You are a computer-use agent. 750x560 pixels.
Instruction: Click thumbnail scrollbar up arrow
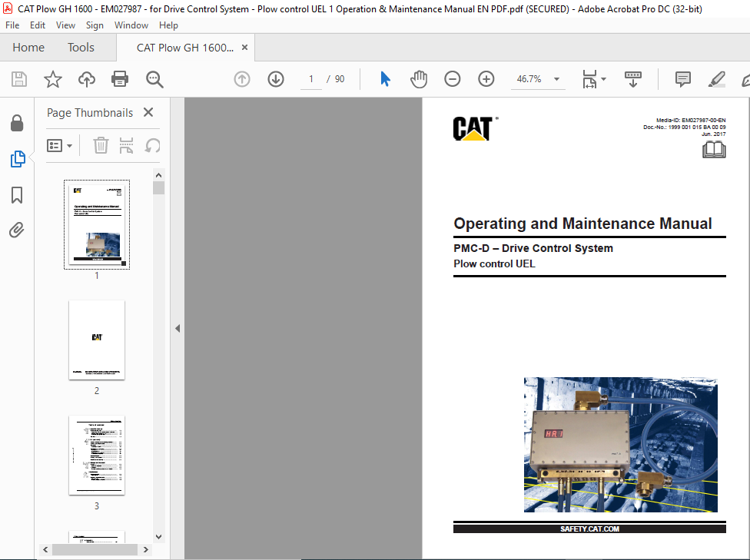pos(159,175)
